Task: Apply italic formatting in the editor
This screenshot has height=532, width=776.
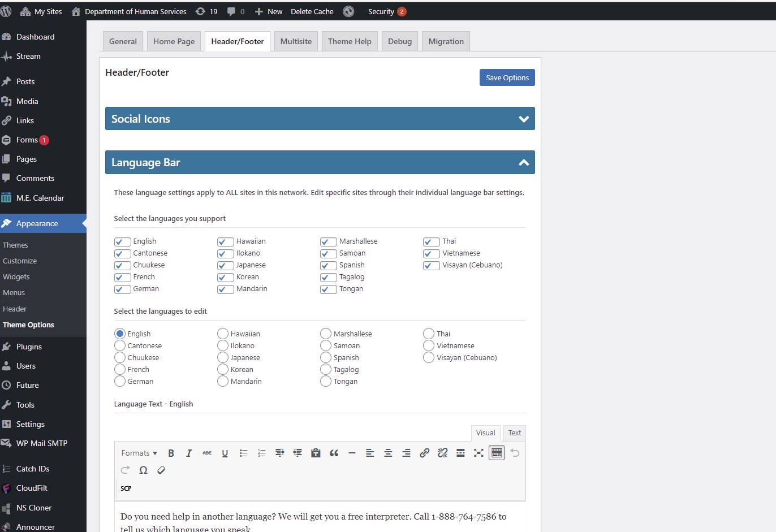Action: (x=189, y=453)
